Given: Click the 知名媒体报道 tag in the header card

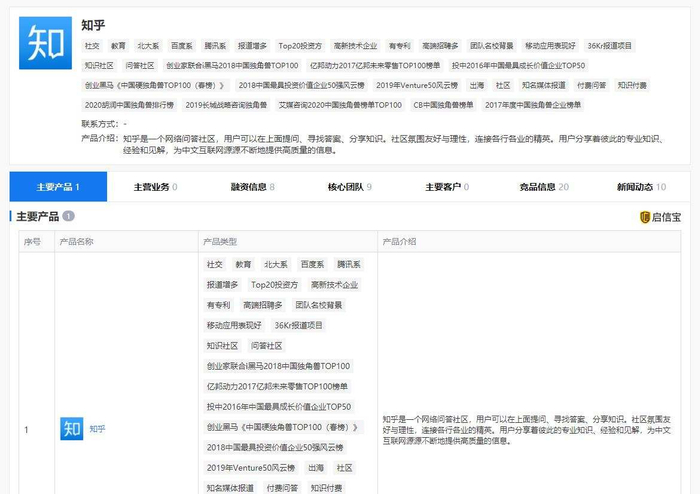Looking at the screenshot, I should (544, 85).
